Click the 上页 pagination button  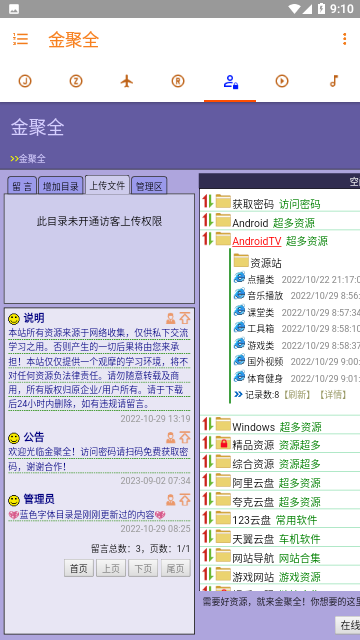(111, 568)
